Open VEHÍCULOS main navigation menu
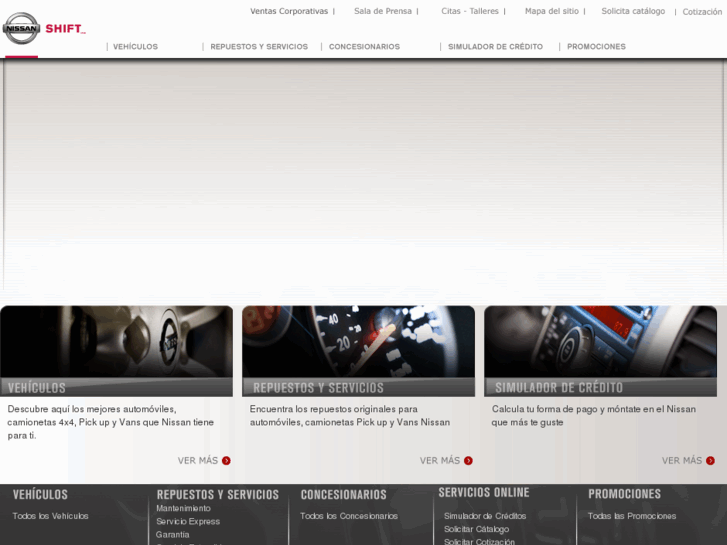 [x=135, y=47]
